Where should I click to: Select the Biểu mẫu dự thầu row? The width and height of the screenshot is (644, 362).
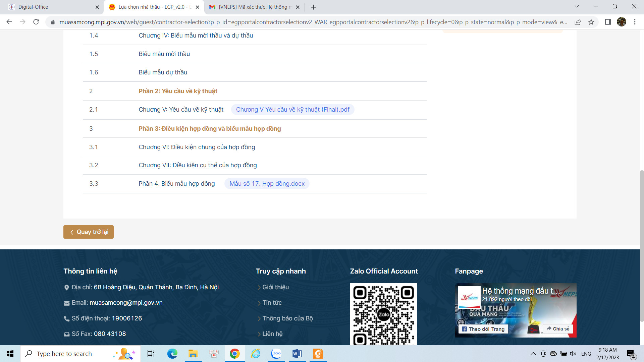click(x=255, y=72)
